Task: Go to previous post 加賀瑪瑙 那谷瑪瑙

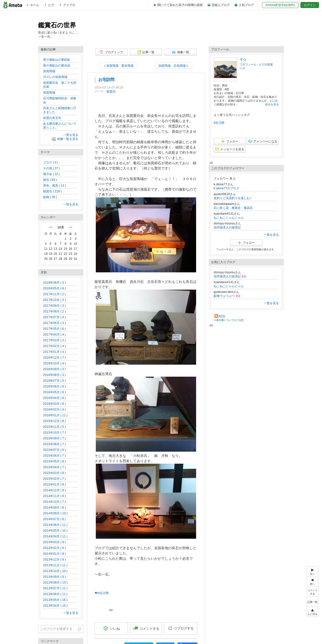Action: coord(118,66)
